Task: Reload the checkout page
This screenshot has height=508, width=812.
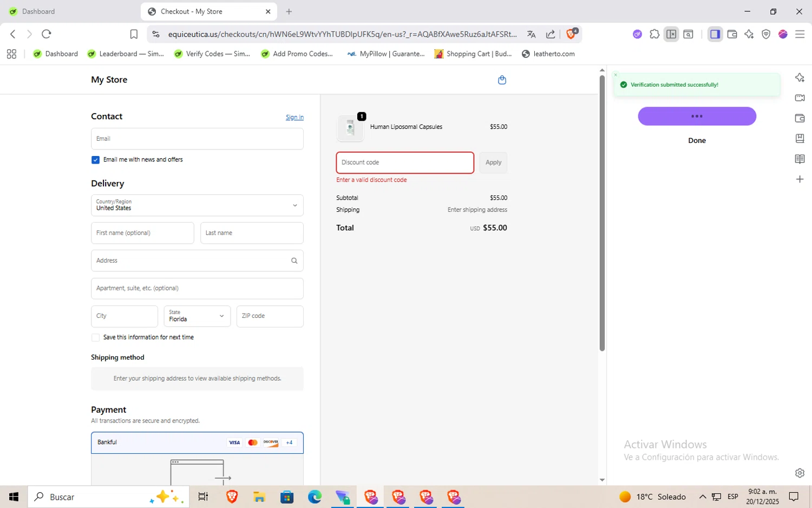Action: [47, 34]
